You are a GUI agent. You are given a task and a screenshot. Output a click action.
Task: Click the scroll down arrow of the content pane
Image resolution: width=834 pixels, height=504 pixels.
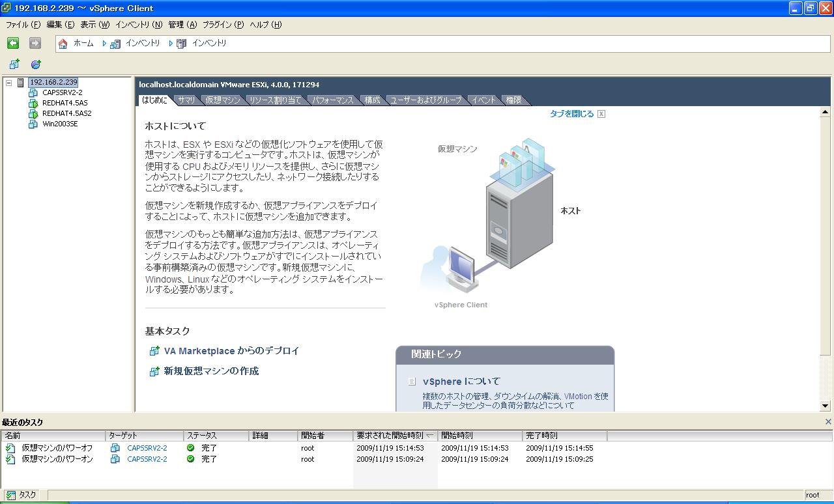tap(825, 406)
